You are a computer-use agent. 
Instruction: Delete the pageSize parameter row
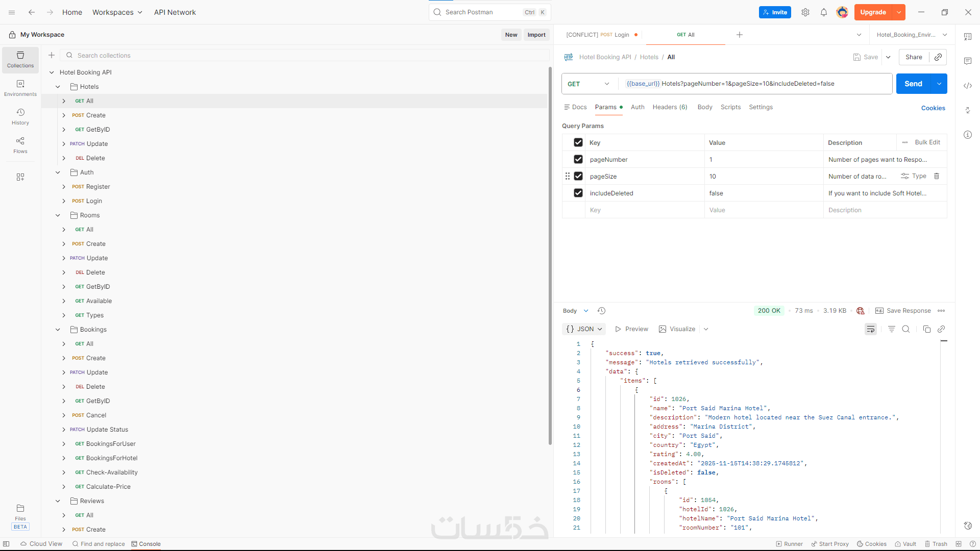point(937,176)
